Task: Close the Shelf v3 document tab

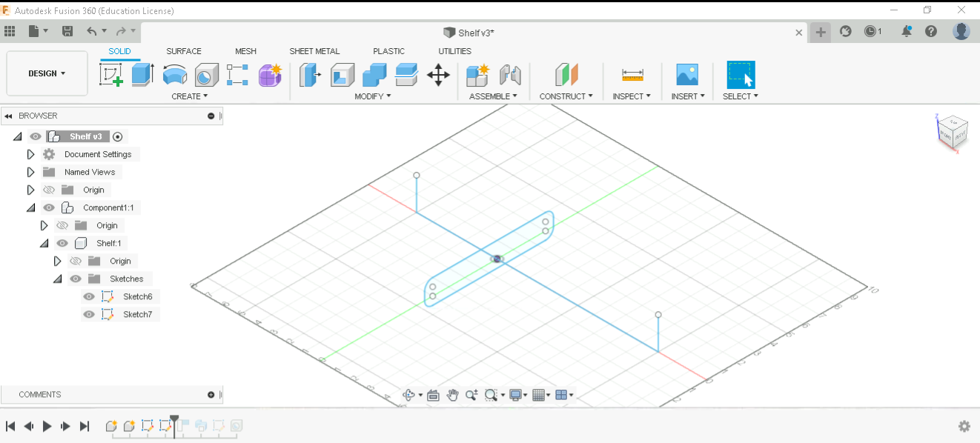Action: (799, 33)
